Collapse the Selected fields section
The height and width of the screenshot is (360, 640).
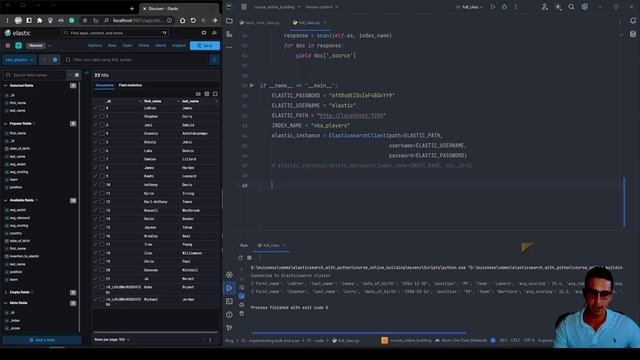pyautogui.click(x=6, y=86)
